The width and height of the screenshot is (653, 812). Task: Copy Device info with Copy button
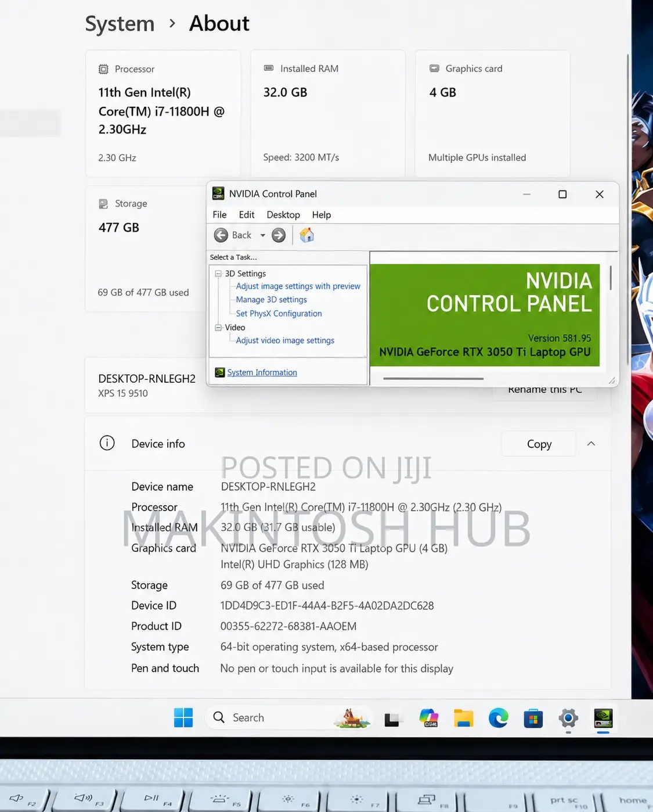539,444
